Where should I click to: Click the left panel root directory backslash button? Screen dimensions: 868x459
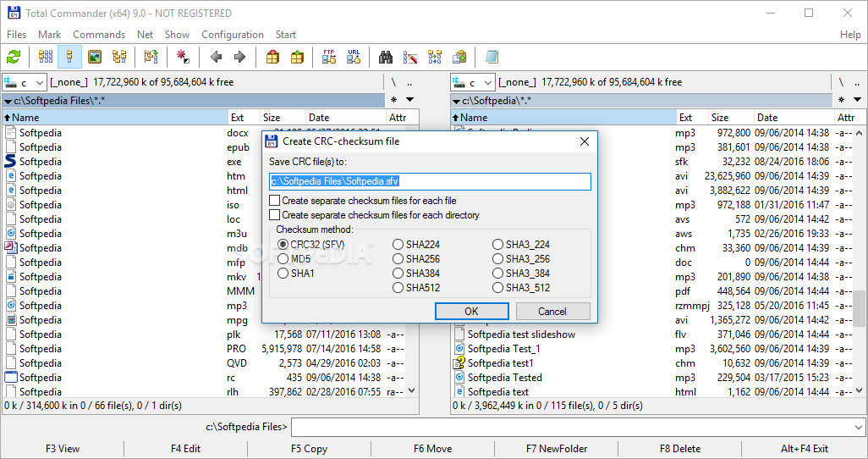[x=393, y=82]
